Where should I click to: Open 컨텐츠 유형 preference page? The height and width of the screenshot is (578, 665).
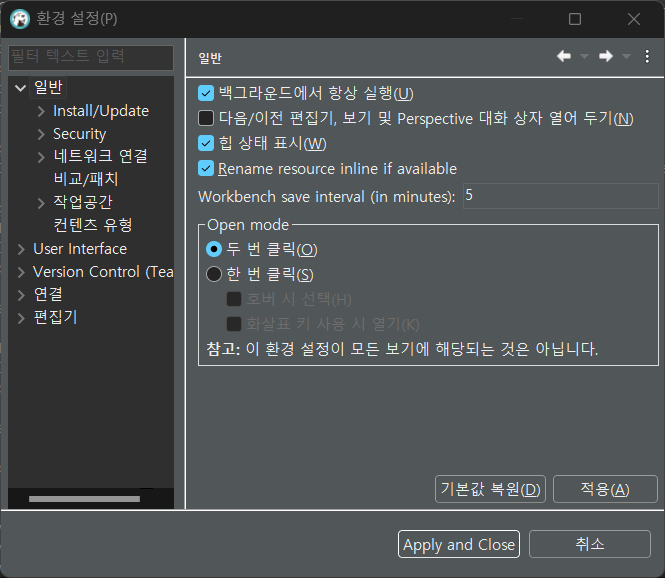pyautogui.click(x=93, y=225)
